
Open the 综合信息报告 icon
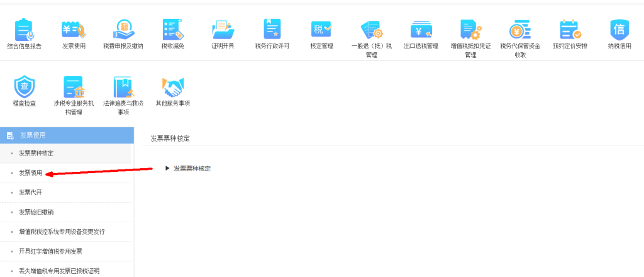[24, 30]
